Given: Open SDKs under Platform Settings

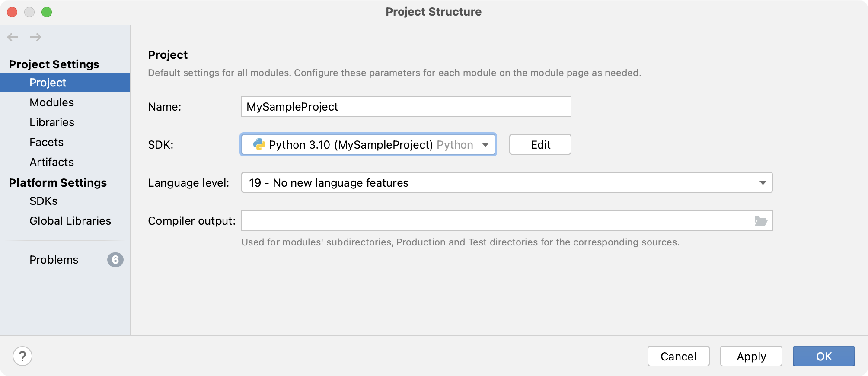Looking at the screenshot, I should 44,201.
